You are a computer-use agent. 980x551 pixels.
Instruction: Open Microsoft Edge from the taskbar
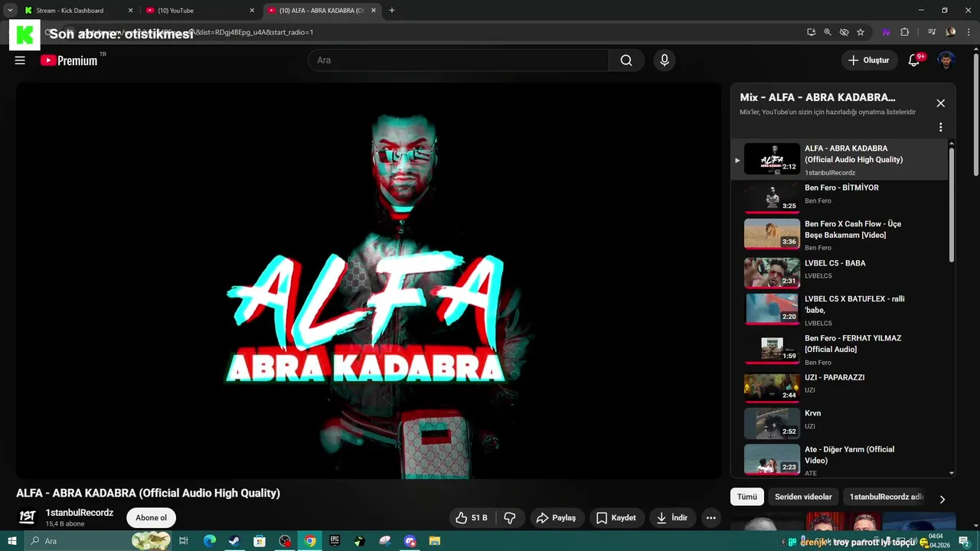pos(209,541)
